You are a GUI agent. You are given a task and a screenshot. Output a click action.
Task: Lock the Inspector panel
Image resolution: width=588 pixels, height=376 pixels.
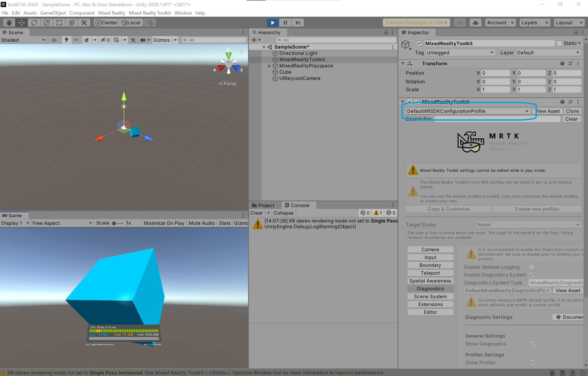(x=576, y=32)
